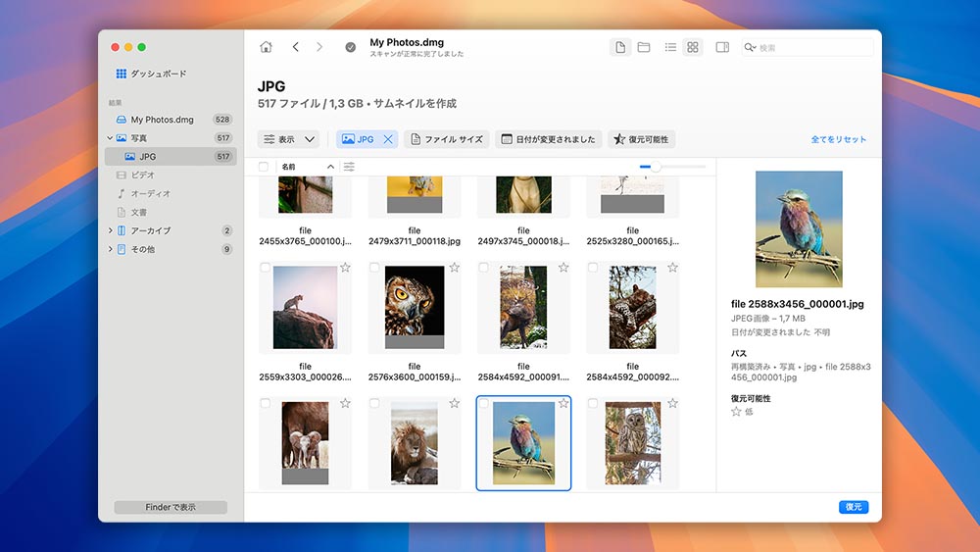The image size is (980, 552).
Task: Star the file 2559x3303_000026 thumbnail
Action: tap(345, 268)
